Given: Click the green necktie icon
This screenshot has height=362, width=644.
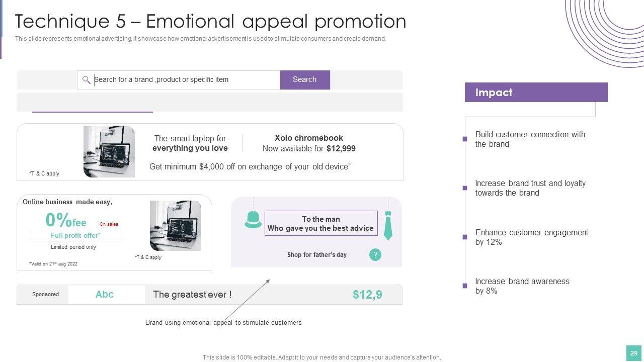Looking at the screenshot, I should pos(388,225).
